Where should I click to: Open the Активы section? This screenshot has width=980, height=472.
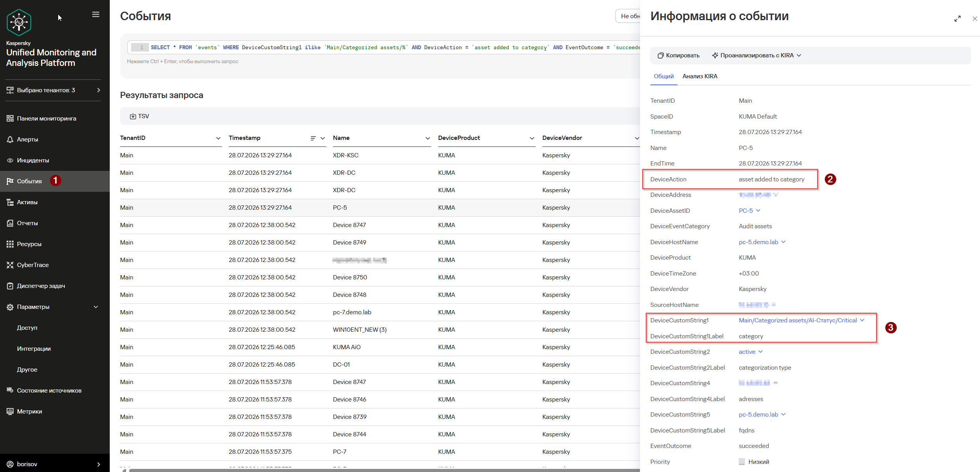pyautogui.click(x=27, y=202)
